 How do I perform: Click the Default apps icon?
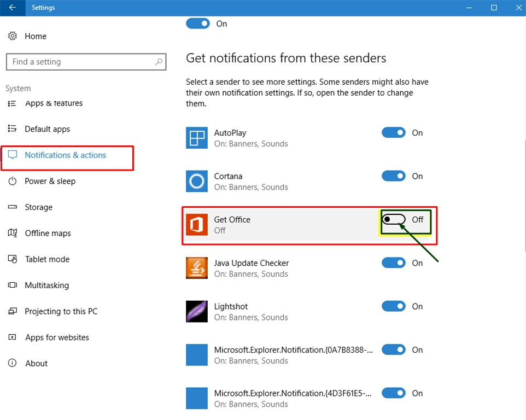pyautogui.click(x=12, y=129)
